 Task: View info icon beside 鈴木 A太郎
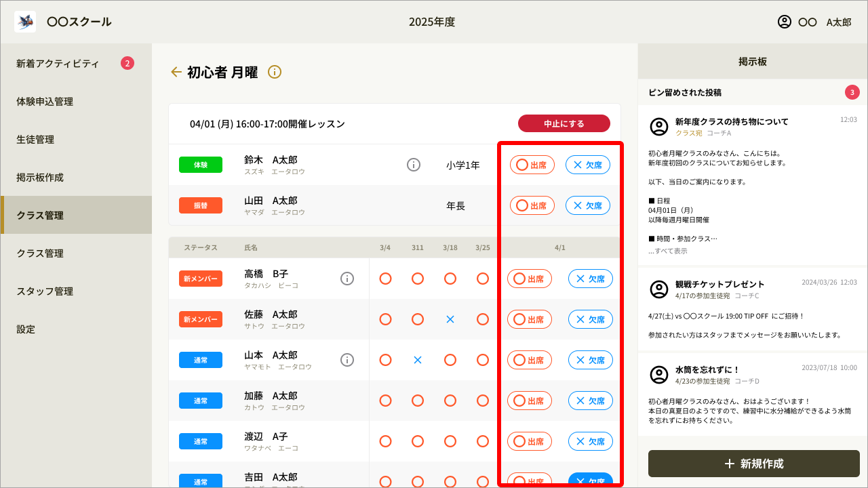(414, 164)
